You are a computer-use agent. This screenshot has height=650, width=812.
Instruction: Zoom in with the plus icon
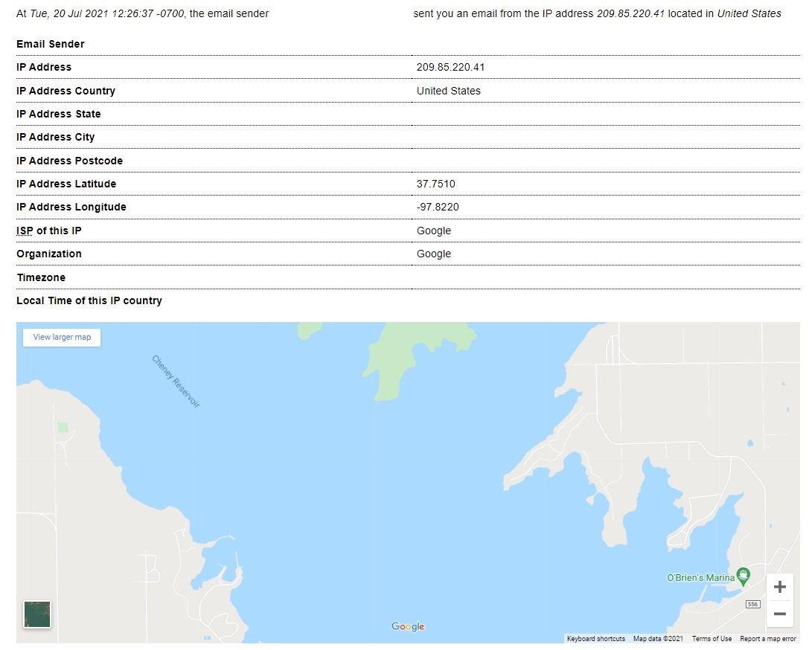click(x=779, y=587)
